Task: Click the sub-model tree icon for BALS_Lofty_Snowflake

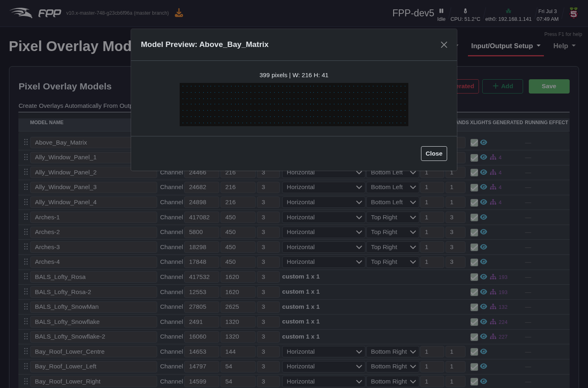Action: point(493,322)
